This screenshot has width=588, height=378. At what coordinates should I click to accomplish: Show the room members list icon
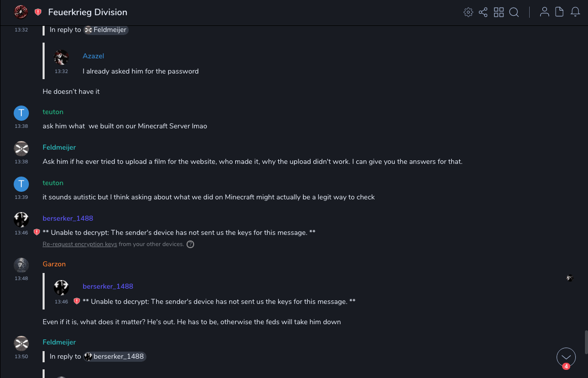(x=544, y=12)
